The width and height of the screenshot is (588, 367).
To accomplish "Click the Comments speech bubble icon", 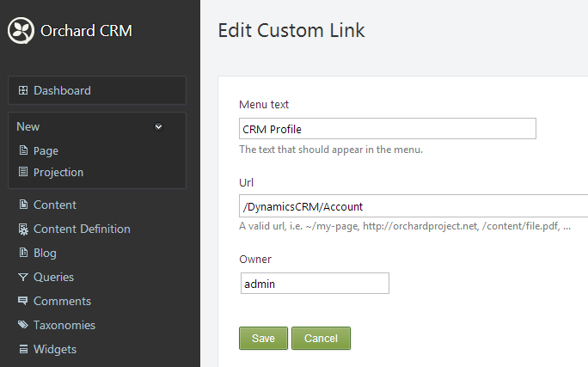I will tap(23, 301).
